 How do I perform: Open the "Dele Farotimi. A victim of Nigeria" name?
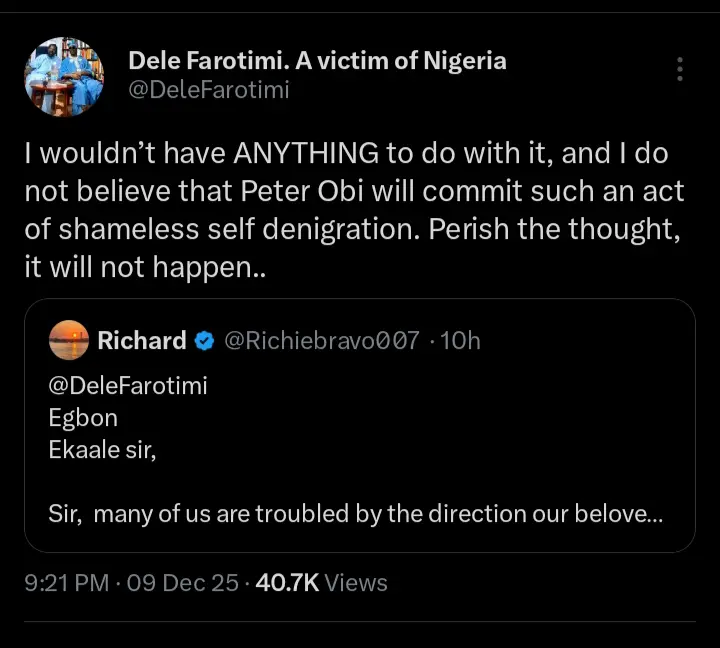point(317,61)
